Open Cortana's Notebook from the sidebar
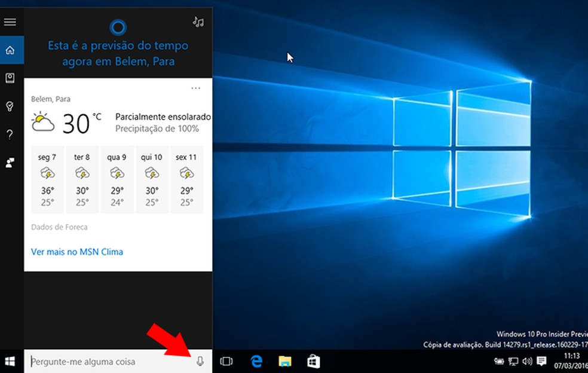 point(10,78)
